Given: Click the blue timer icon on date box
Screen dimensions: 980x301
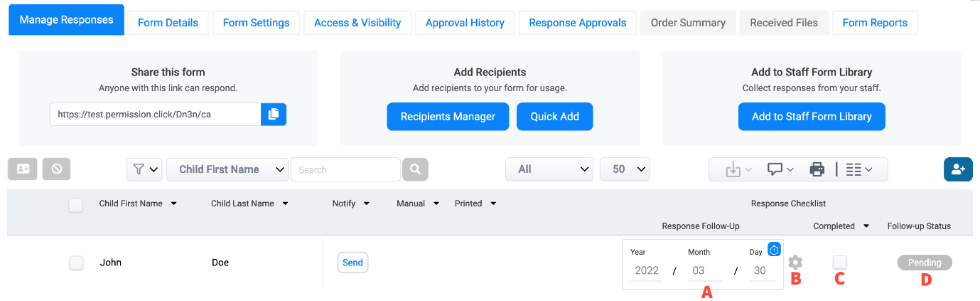Looking at the screenshot, I should click(775, 250).
